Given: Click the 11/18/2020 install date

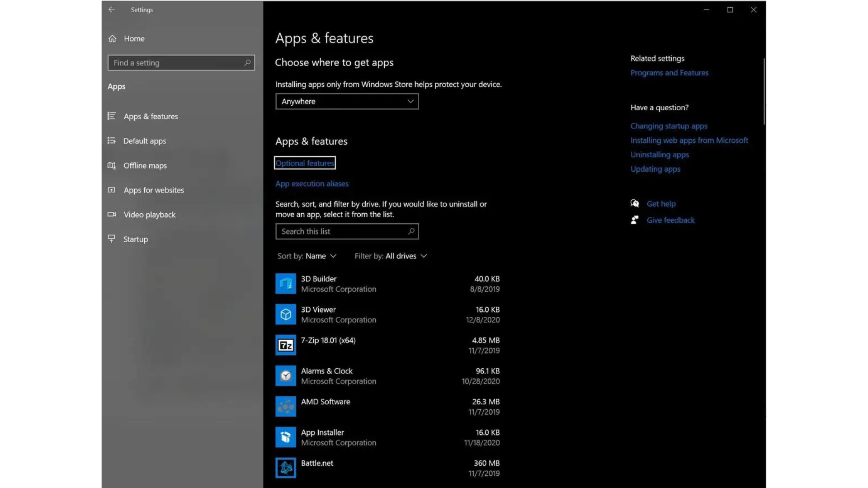Looking at the screenshot, I should (481, 443).
